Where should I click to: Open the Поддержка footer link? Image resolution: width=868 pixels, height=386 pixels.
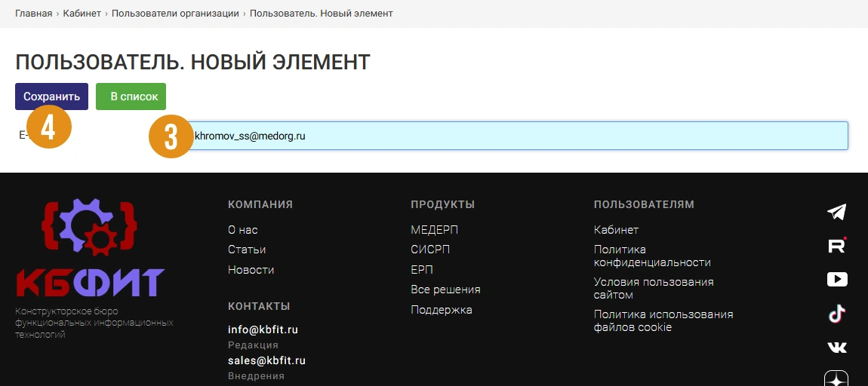442,310
